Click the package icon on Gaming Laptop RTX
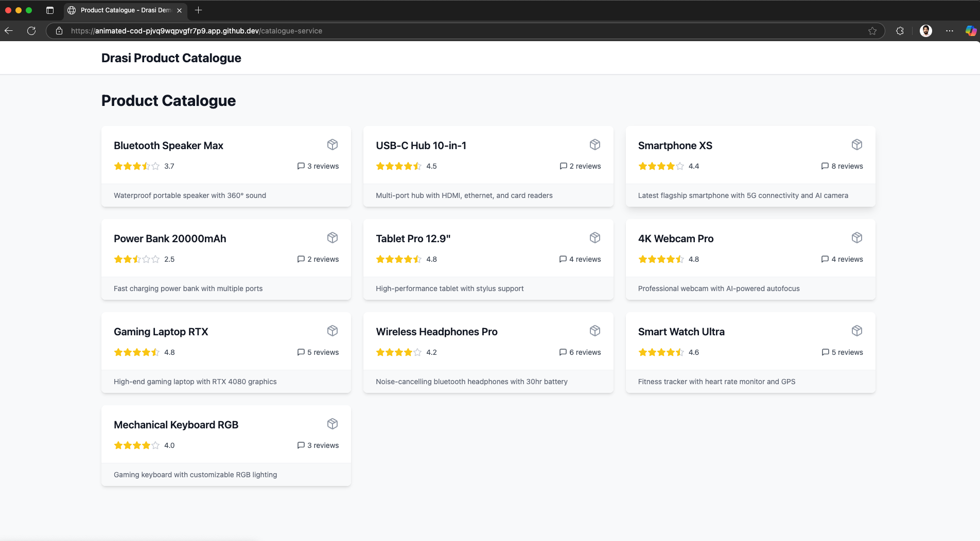 [332, 331]
